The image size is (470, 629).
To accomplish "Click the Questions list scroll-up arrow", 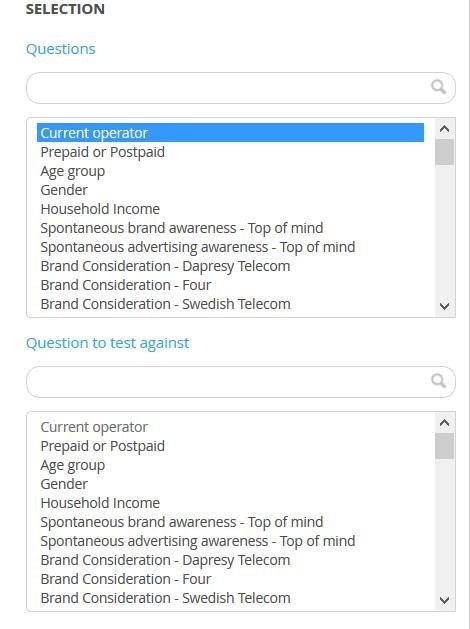I will (444, 129).
